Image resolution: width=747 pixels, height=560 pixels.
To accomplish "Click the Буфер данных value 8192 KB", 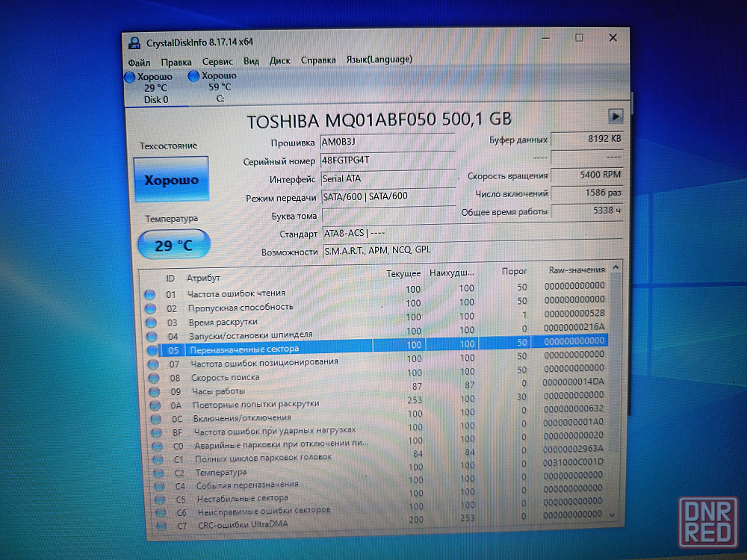I will pyautogui.click(x=586, y=139).
